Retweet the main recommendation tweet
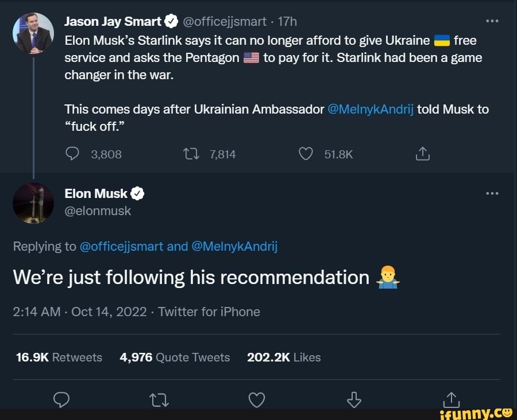This screenshot has width=517, height=420. 159,400
